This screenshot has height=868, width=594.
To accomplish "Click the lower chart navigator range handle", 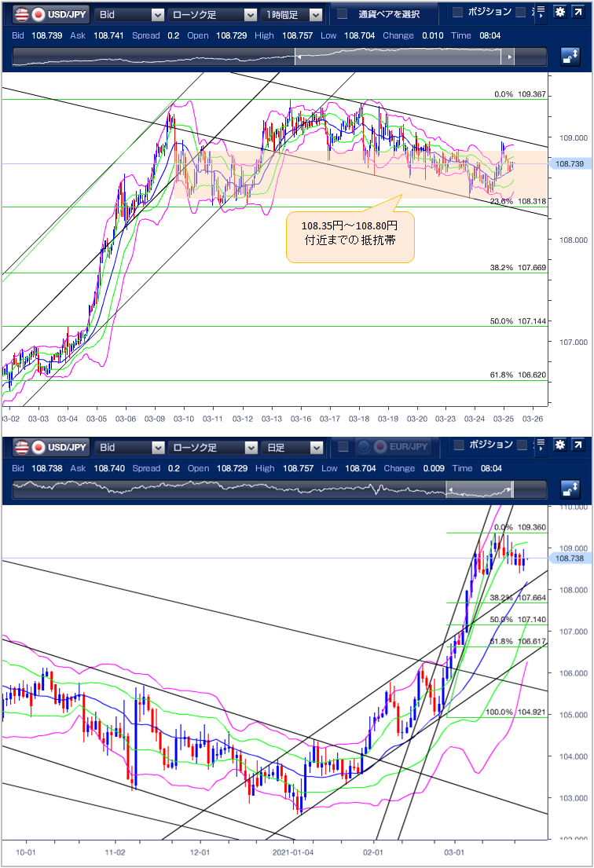I will click(479, 490).
